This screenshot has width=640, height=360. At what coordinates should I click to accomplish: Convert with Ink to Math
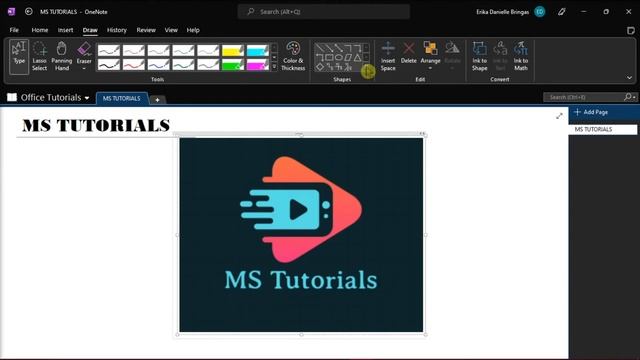point(521,56)
